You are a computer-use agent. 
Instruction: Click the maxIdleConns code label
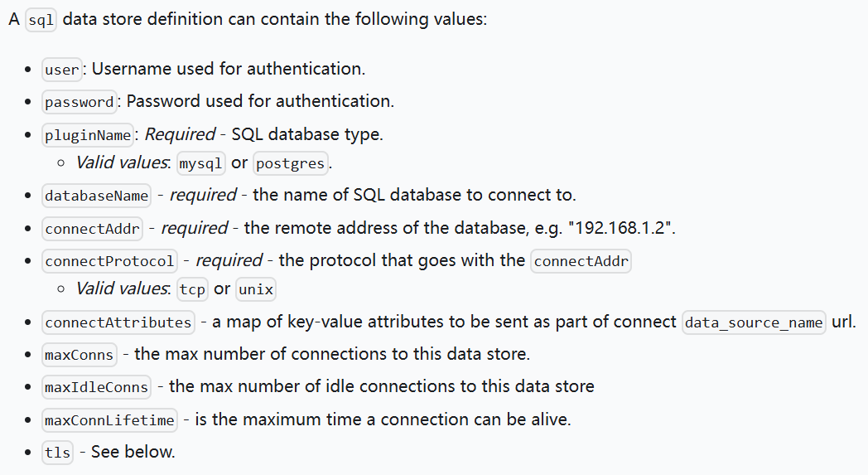(97, 387)
